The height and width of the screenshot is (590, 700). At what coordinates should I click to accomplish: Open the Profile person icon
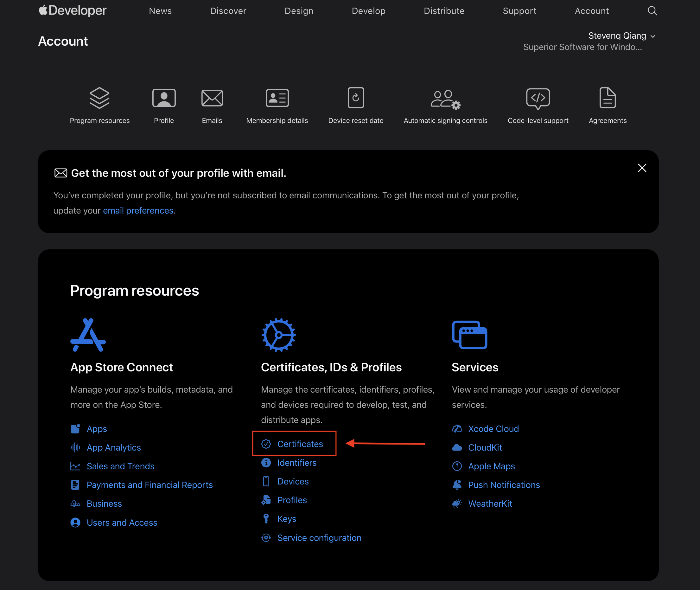point(164,98)
